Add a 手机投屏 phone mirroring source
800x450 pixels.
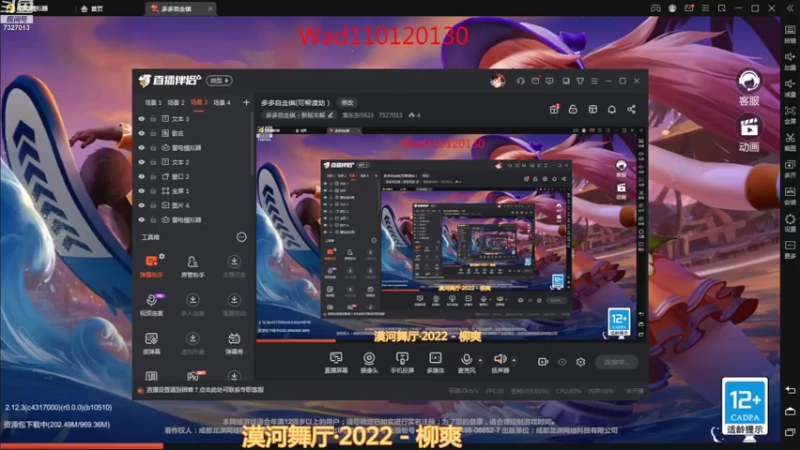[x=402, y=362]
